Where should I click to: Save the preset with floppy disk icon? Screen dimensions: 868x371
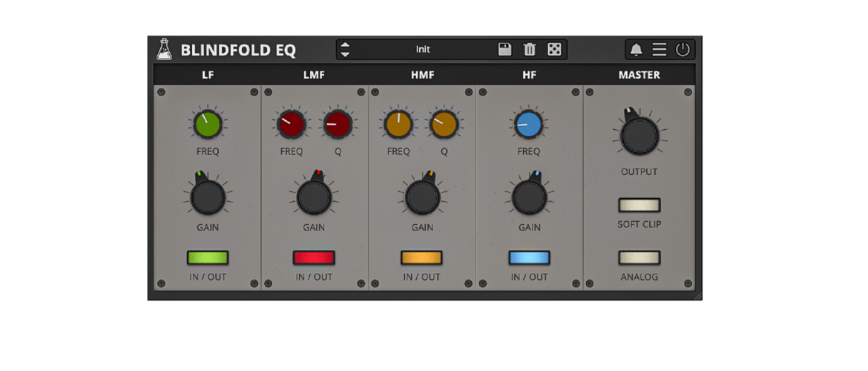coord(504,49)
